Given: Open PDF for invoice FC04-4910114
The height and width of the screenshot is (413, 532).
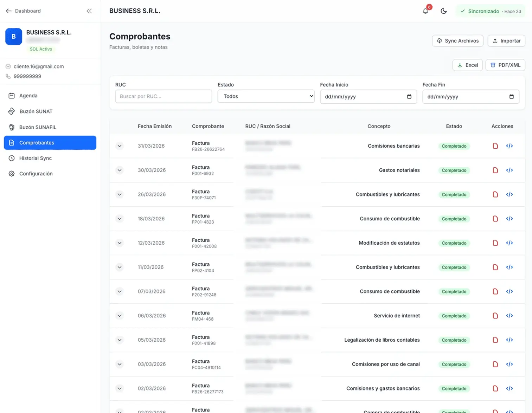Looking at the screenshot, I should pyautogui.click(x=495, y=364).
